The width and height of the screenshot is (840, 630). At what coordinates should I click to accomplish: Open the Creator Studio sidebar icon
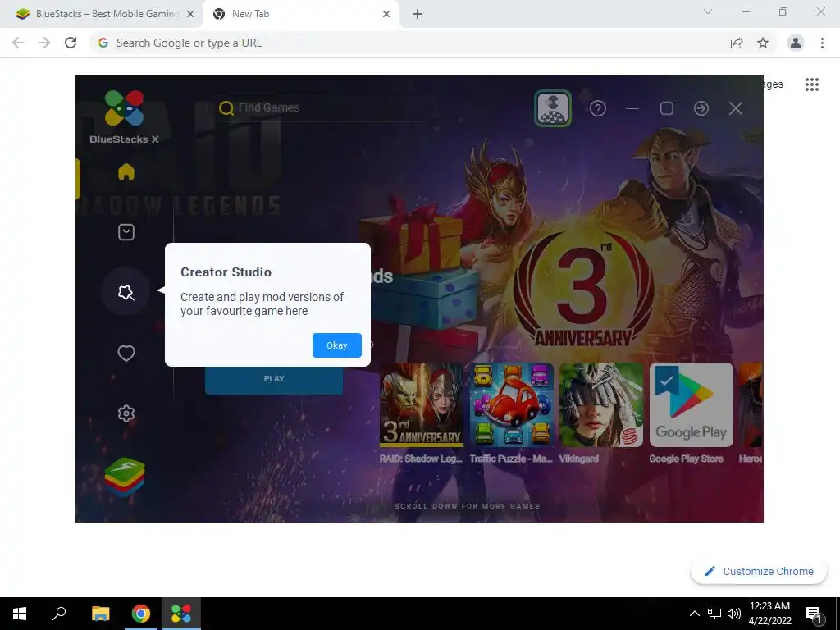coord(126,293)
